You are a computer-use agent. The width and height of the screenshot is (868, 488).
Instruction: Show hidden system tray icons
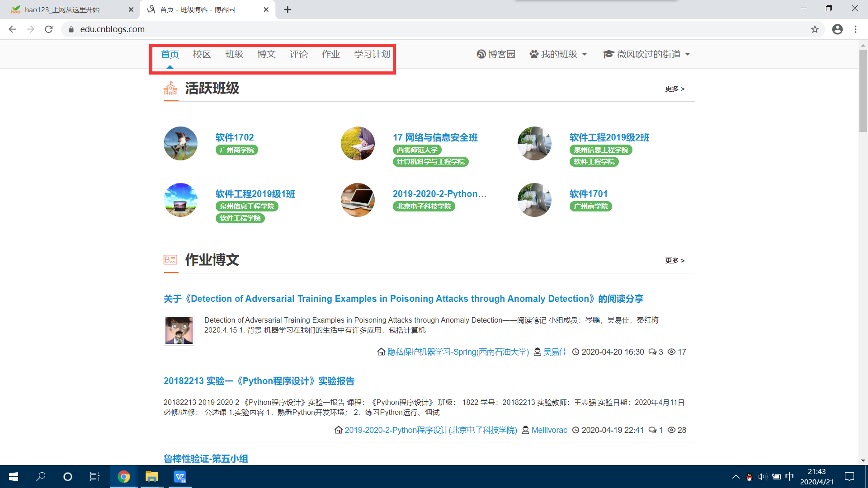pyautogui.click(x=736, y=477)
